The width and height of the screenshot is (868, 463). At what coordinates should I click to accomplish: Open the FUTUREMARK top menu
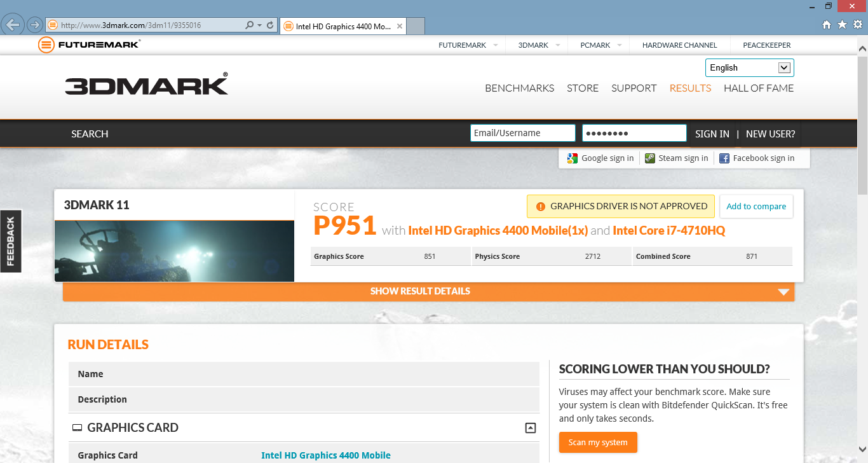(462, 45)
